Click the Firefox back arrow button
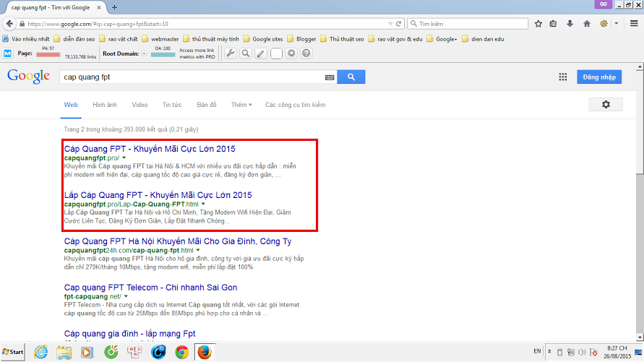644x362 pixels. coord(9,24)
